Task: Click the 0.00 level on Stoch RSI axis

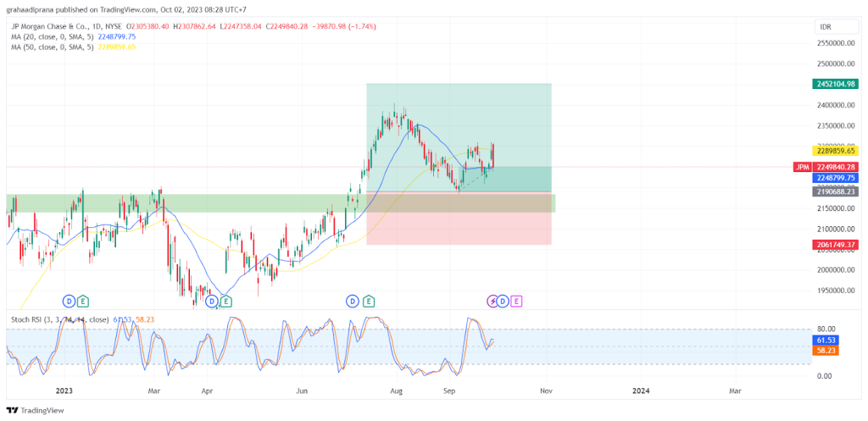Action: click(824, 376)
